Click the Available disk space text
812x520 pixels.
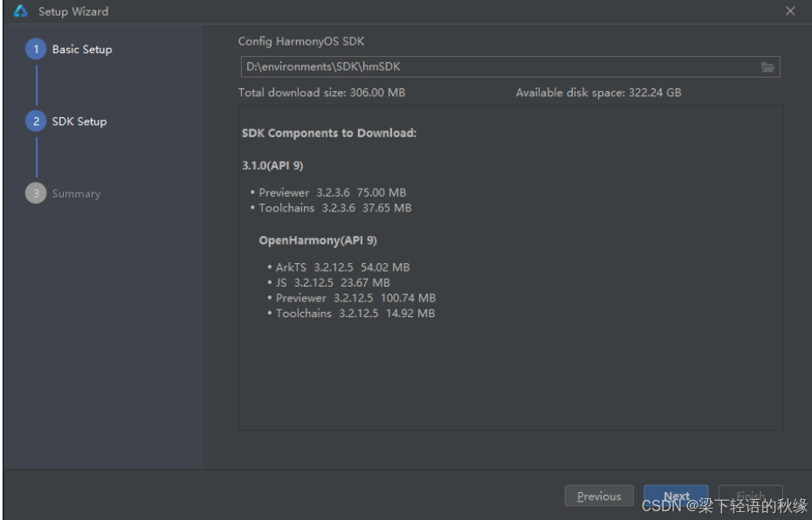pyautogui.click(x=598, y=93)
